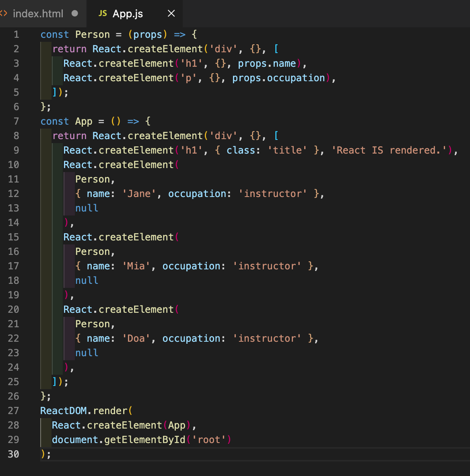Click 'Person,' on line 11
The width and height of the screenshot is (470, 476).
coord(95,179)
